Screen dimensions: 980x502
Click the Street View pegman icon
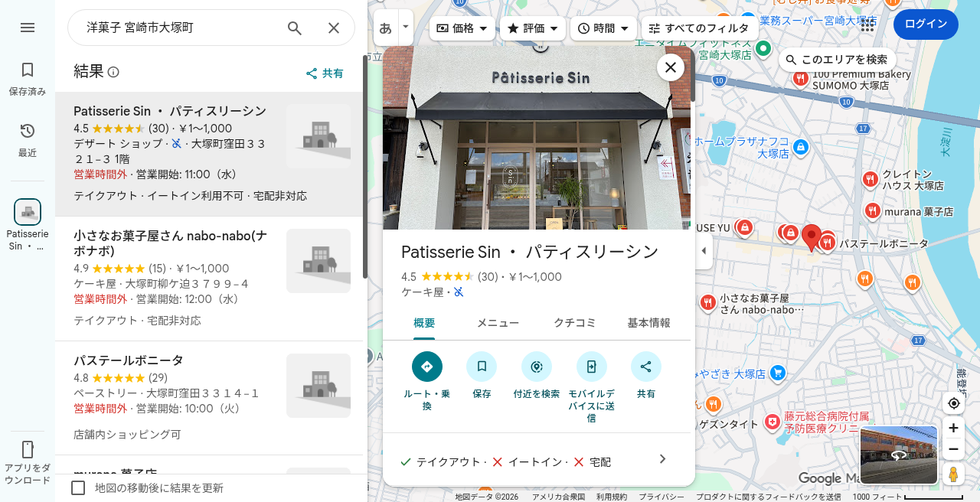(x=953, y=474)
